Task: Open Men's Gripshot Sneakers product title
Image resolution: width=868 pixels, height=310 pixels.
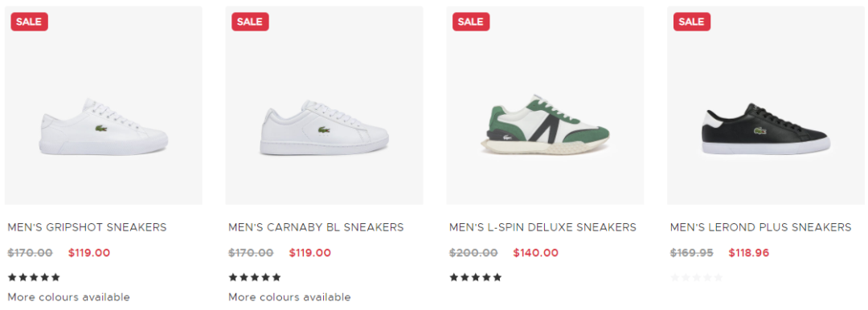Action: coord(87,227)
